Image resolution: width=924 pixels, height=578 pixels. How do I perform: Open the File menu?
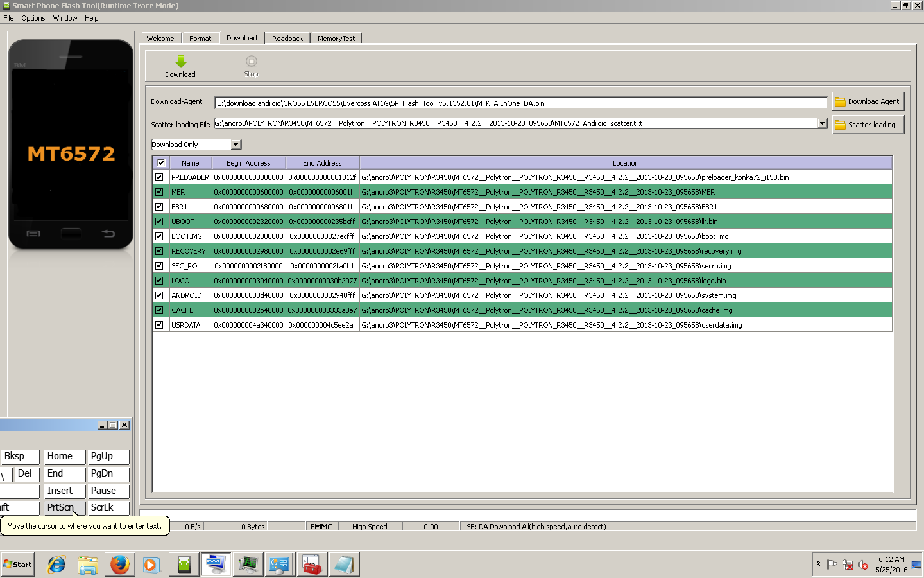click(8, 18)
